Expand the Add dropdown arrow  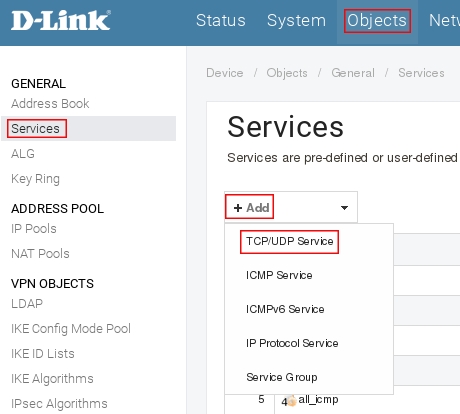(344, 208)
